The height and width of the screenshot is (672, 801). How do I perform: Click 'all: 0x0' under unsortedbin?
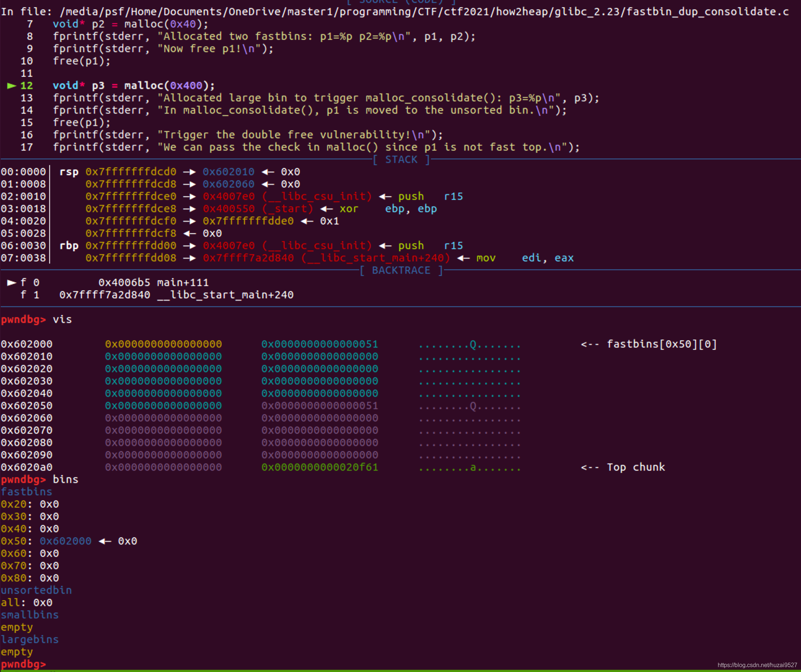pos(27,602)
